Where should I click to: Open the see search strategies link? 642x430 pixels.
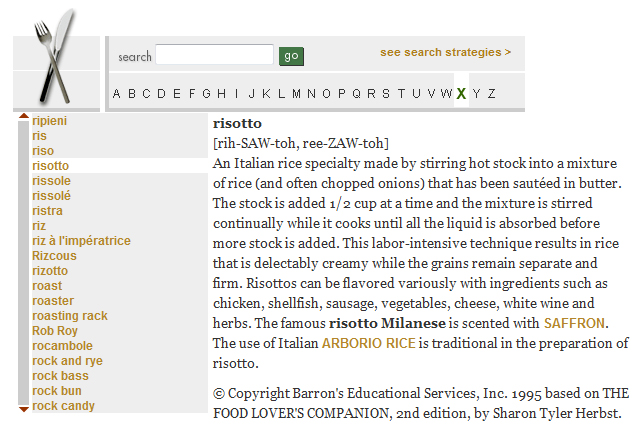click(x=445, y=52)
